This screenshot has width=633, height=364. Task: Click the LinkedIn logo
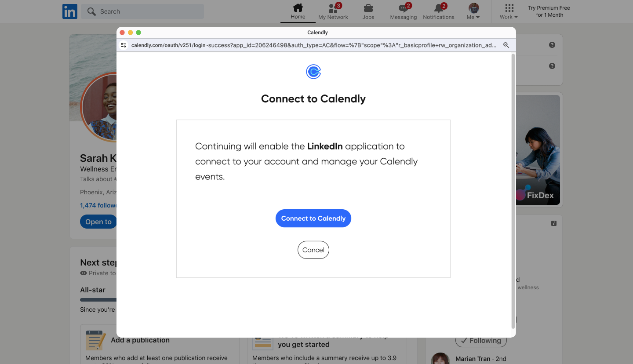69,11
